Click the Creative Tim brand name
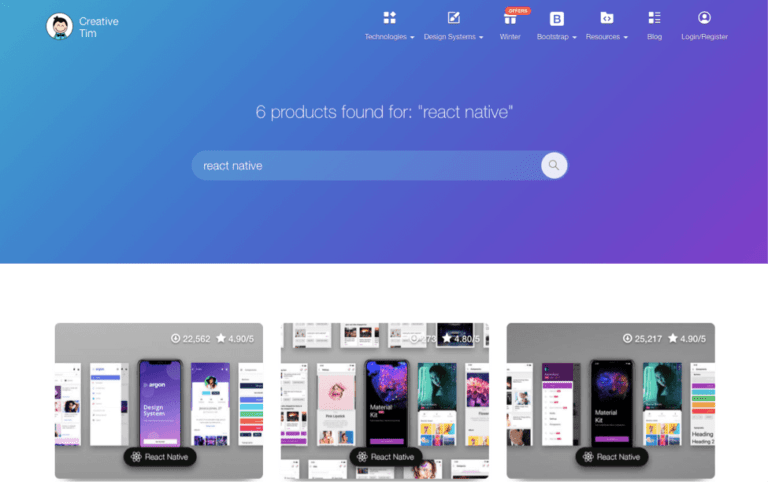 coord(100,27)
